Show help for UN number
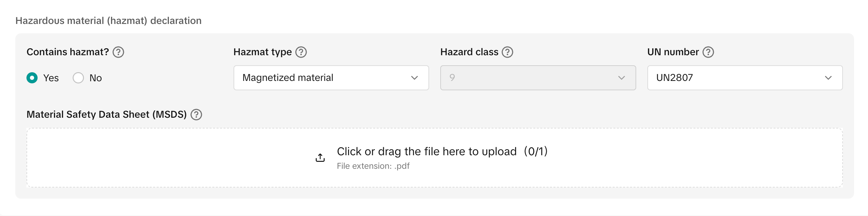The image size is (868, 216). click(708, 52)
